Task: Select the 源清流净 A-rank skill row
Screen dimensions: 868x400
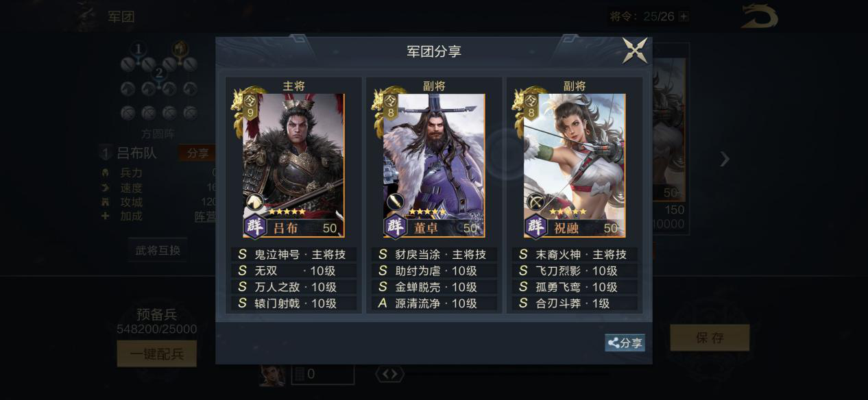Action: tap(434, 303)
